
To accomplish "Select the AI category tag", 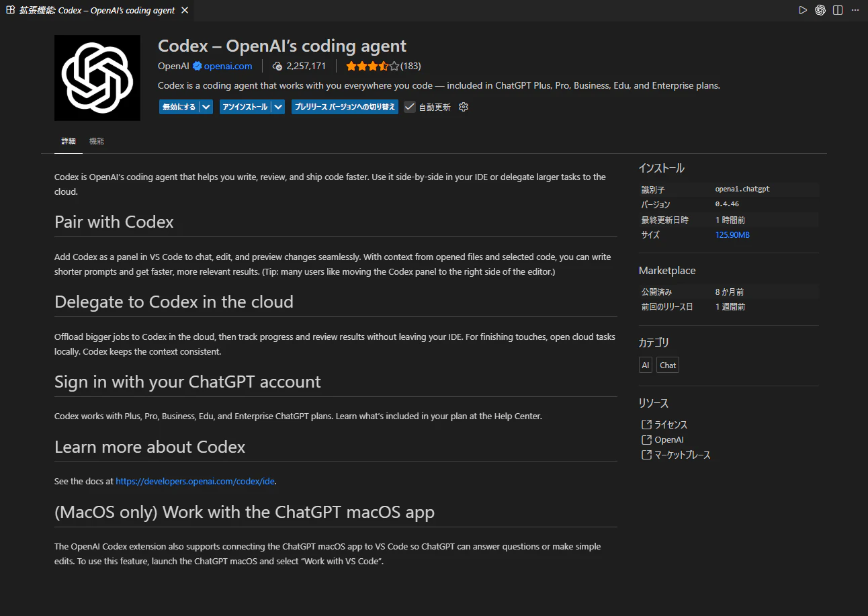I will [x=646, y=365].
